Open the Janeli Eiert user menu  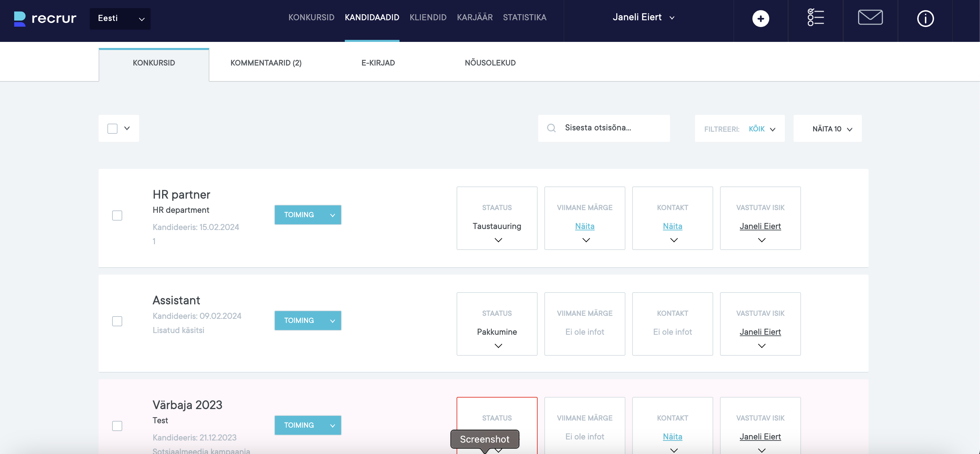click(x=643, y=18)
